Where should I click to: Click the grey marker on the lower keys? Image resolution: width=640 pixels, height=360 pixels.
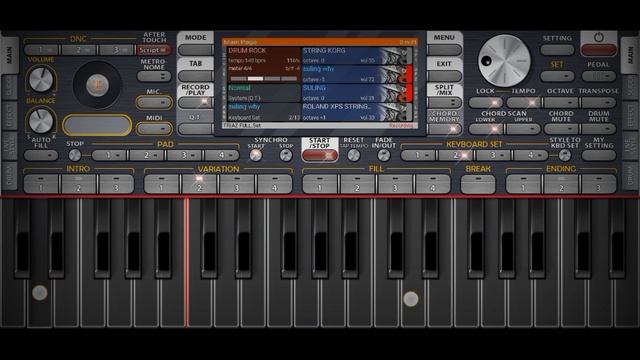coord(40,293)
